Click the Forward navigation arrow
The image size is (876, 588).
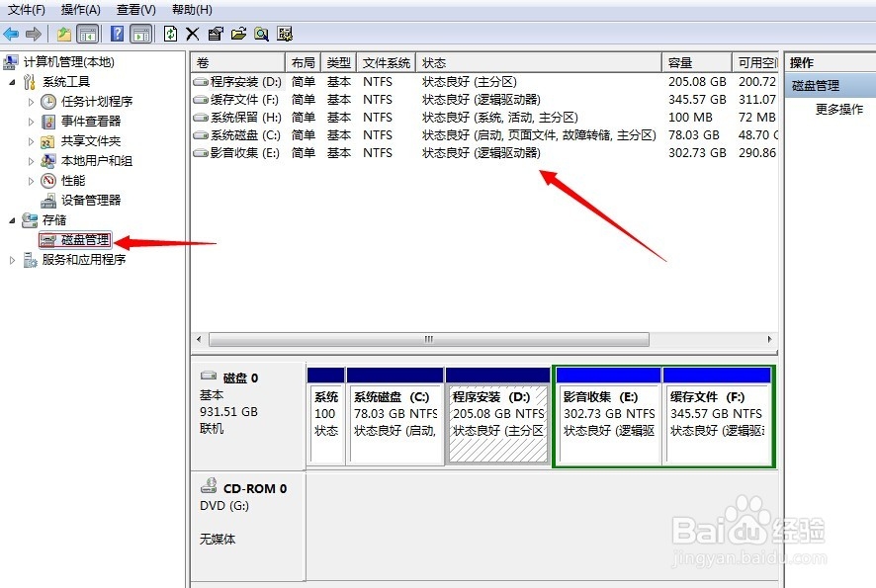[x=34, y=33]
